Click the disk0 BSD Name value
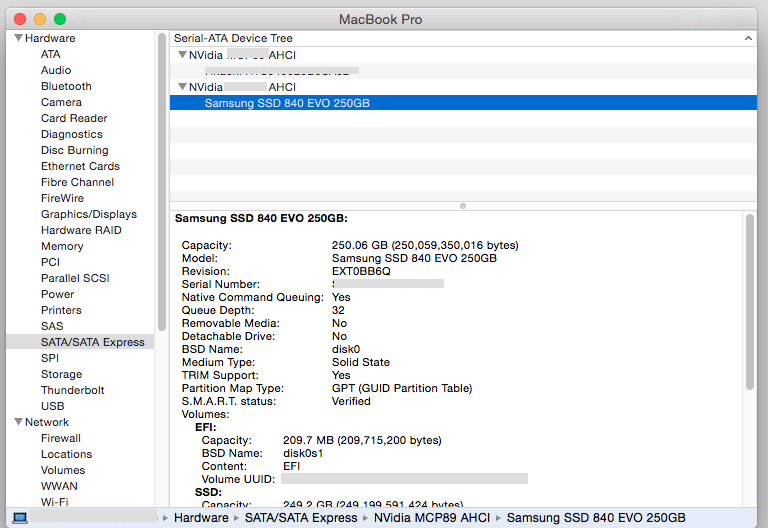The image size is (768, 528). click(346, 349)
